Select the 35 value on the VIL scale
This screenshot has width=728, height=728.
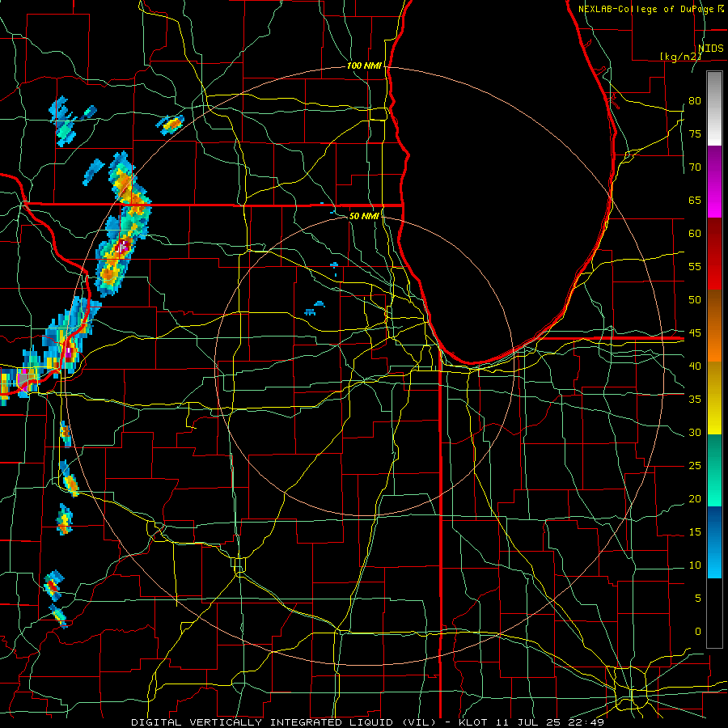695,400
